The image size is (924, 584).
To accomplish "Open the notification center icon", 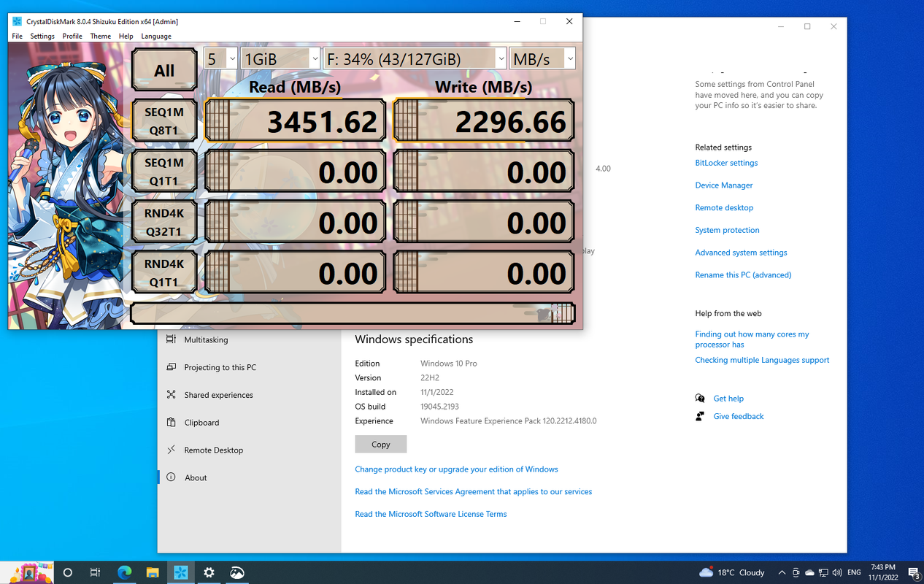I will click(x=914, y=573).
